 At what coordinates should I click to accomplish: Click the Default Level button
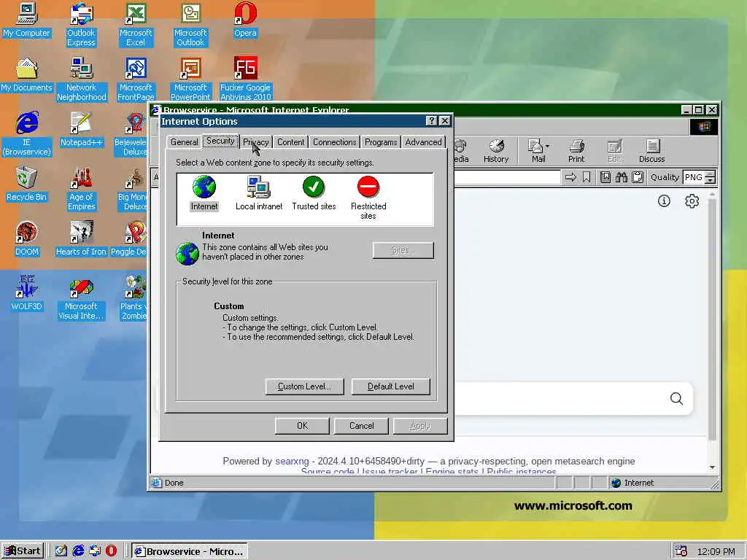[x=391, y=386]
